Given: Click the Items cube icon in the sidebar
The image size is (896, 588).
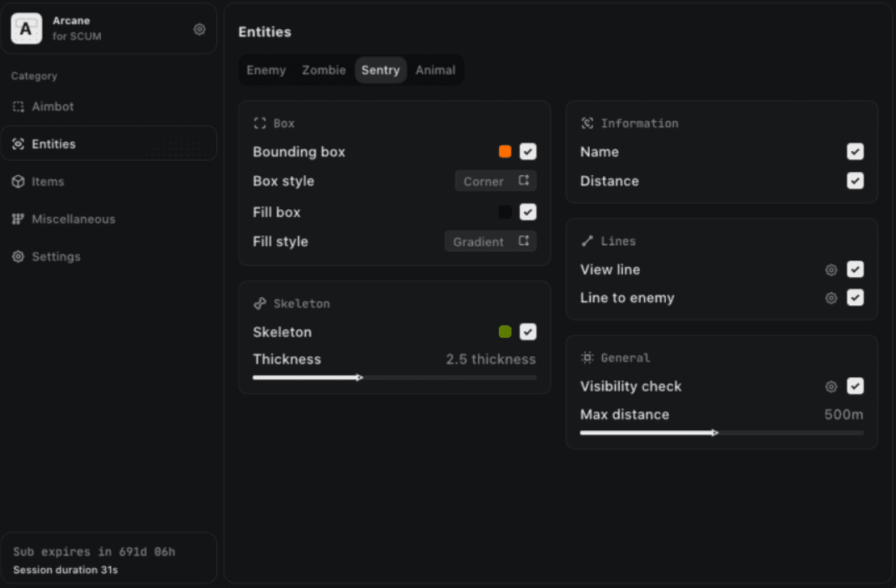Looking at the screenshot, I should click(18, 182).
